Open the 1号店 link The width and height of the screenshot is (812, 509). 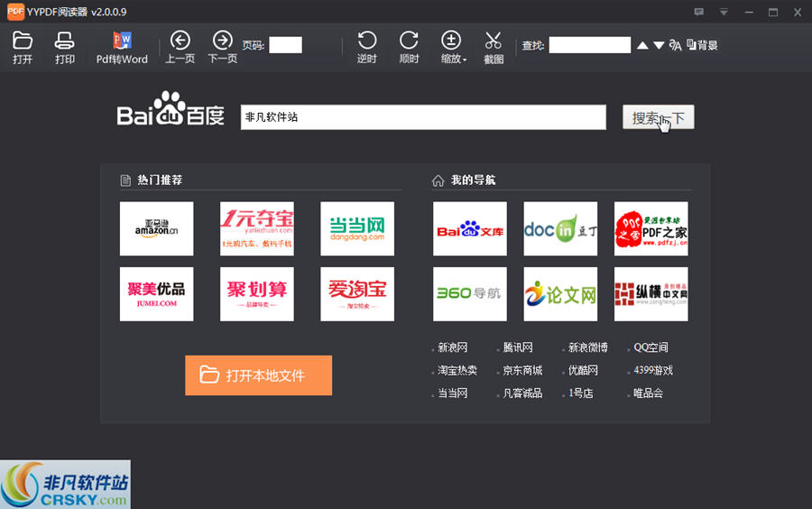[x=580, y=393]
